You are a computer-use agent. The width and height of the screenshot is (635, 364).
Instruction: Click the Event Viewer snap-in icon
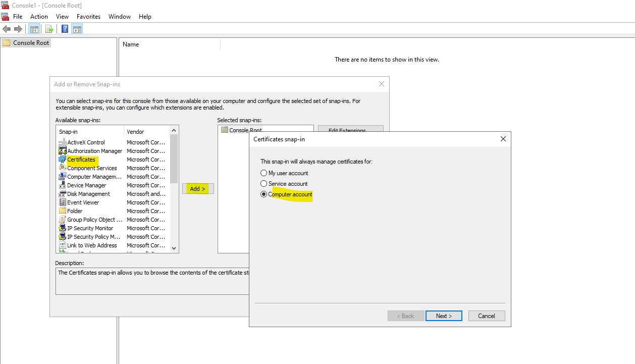click(63, 202)
